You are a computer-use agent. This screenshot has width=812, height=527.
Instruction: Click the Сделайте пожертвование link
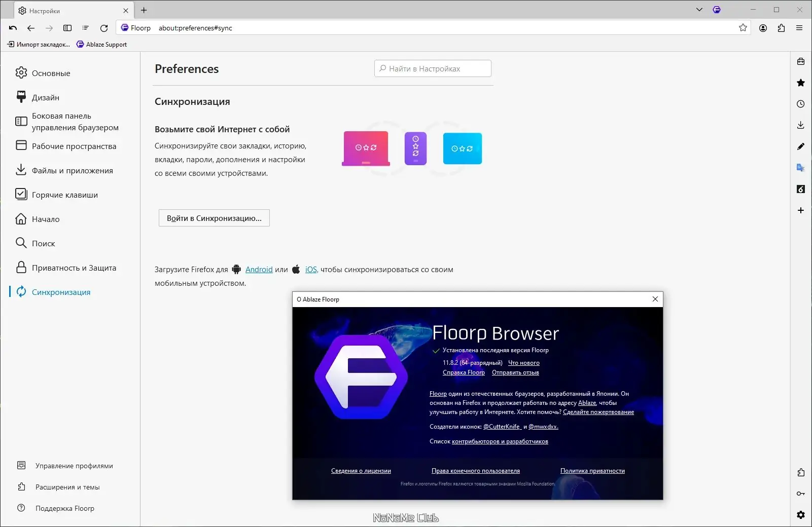[598, 412]
